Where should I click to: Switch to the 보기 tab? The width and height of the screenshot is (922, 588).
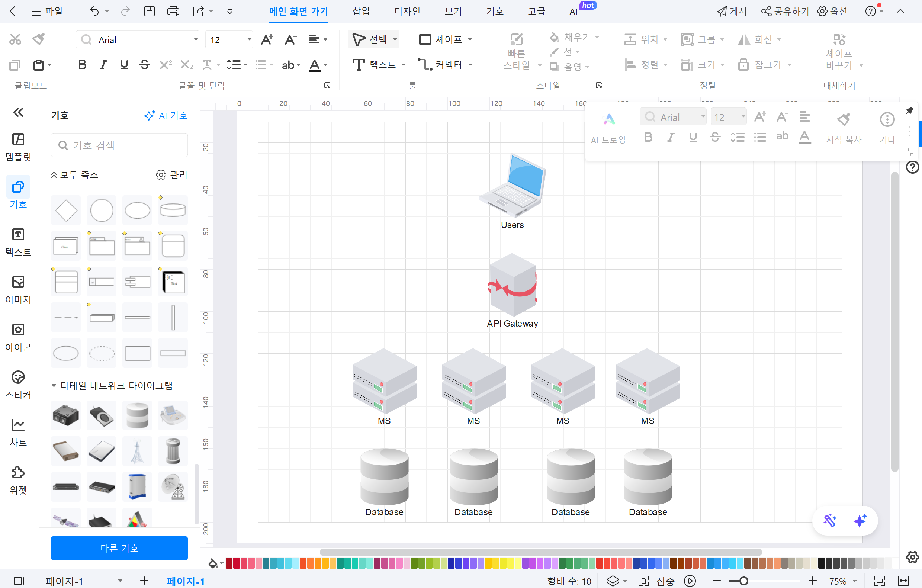point(453,11)
